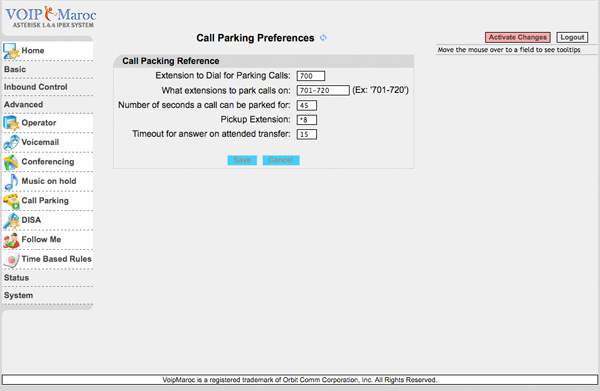Image resolution: width=600 pixels, height=391 pixels.
Task: Expand the Status section
Action: coord(16,278)
